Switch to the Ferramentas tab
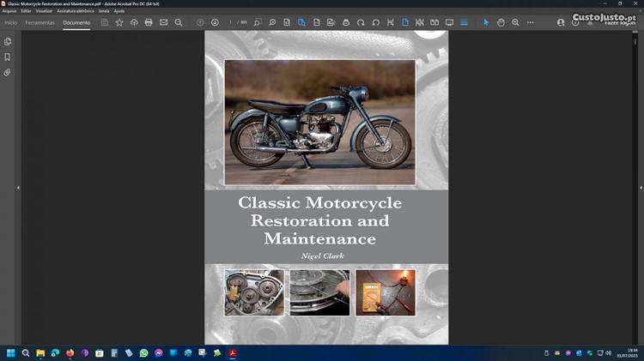 [x=39, y=22]
